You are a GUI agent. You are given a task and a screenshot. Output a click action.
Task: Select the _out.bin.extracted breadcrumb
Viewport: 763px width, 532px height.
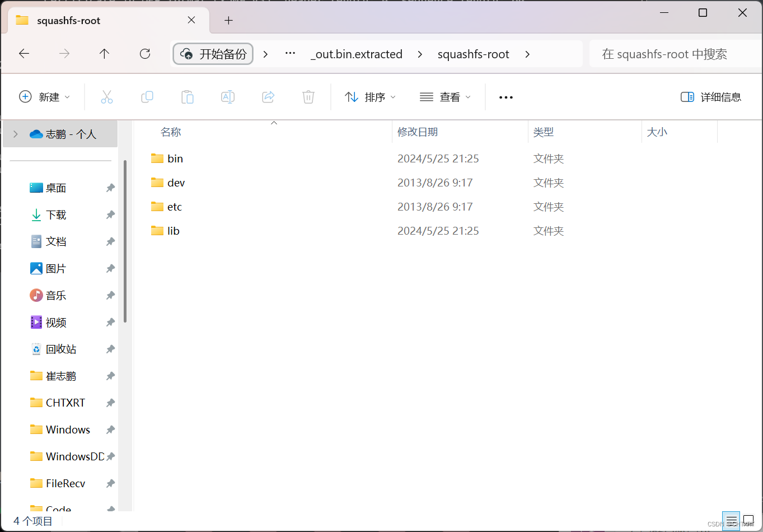click(x=357, y=54)
